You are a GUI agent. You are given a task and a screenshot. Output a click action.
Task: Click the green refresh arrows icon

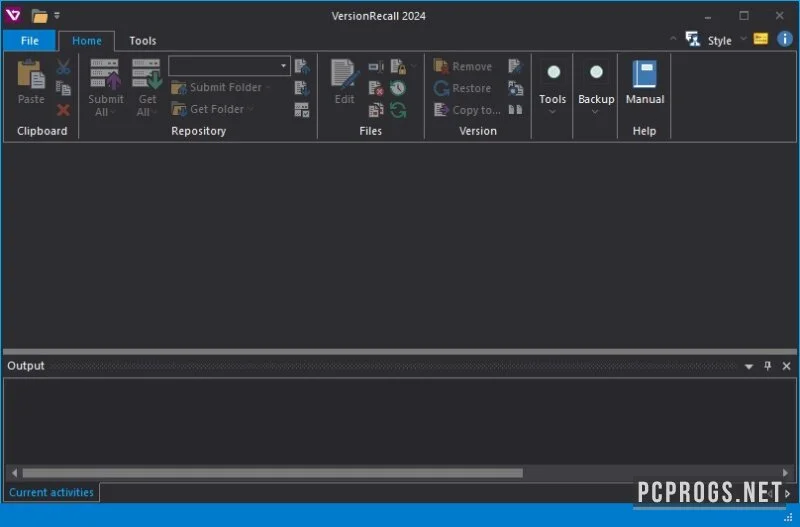(x=398, y=110)
